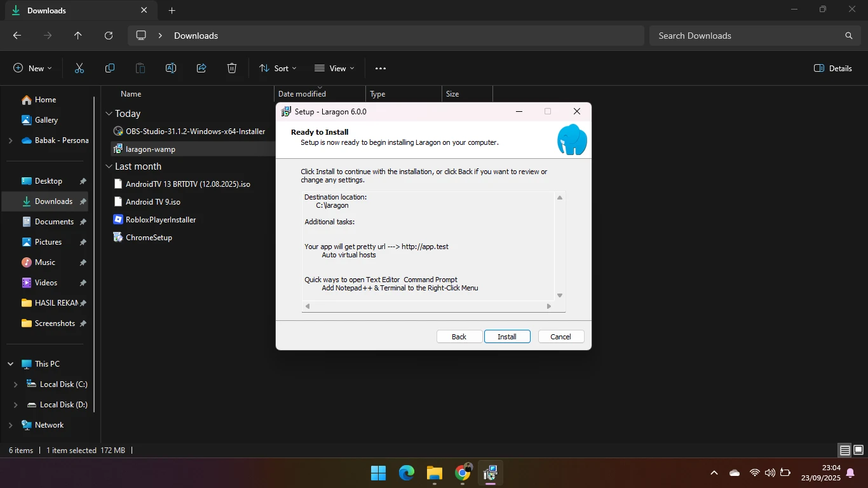Collapse the Today file group

pos(109,114)
